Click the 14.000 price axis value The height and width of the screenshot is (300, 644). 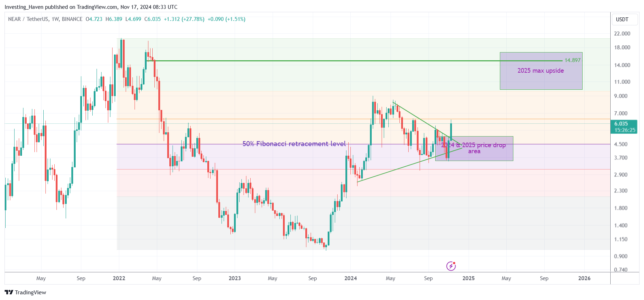[622, 65]
